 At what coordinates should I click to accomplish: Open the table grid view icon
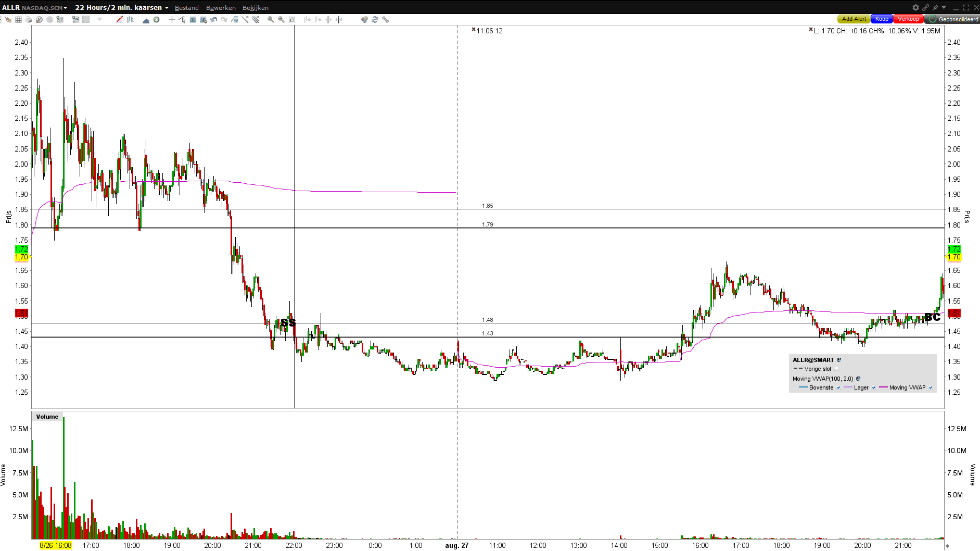18,20
